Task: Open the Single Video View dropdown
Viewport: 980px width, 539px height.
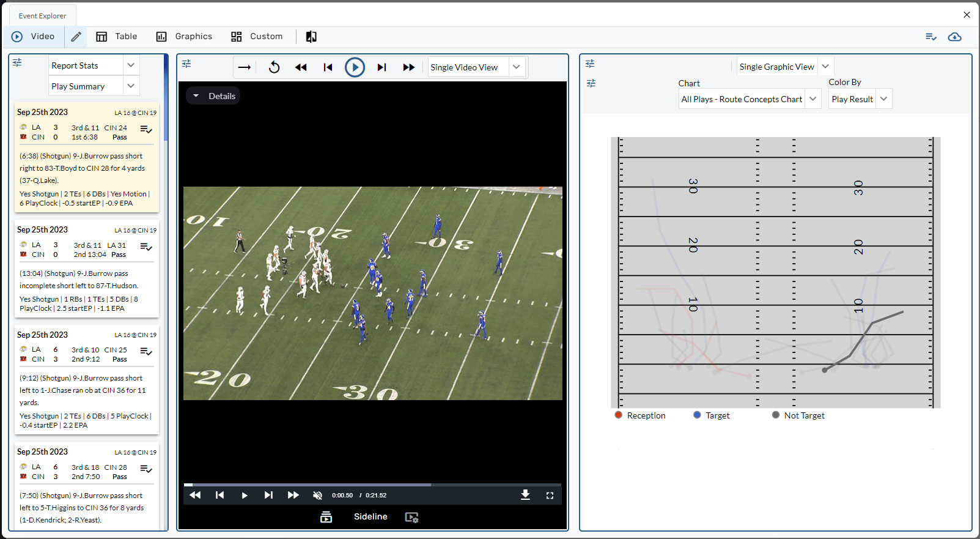Action: tap(516, 67)
